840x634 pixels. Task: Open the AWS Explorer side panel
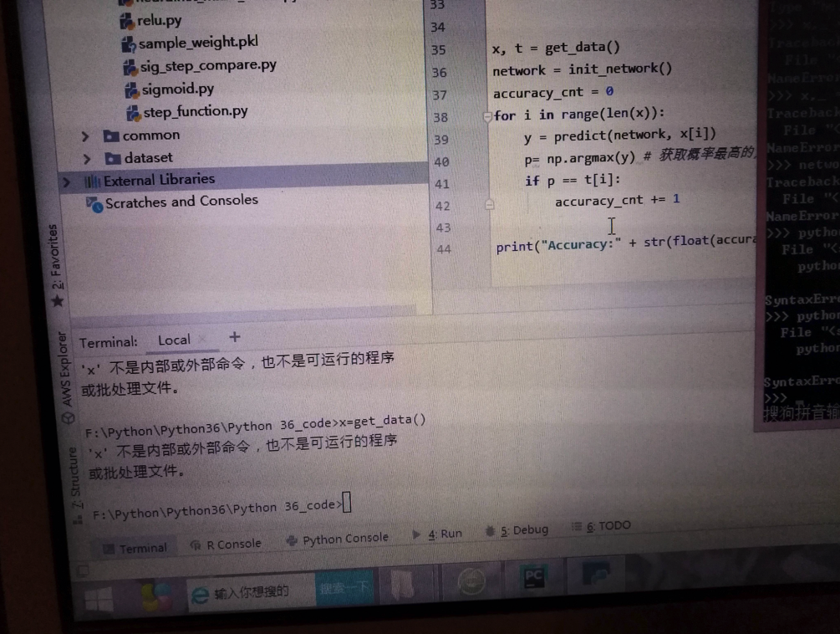click(x=65, y=369)
